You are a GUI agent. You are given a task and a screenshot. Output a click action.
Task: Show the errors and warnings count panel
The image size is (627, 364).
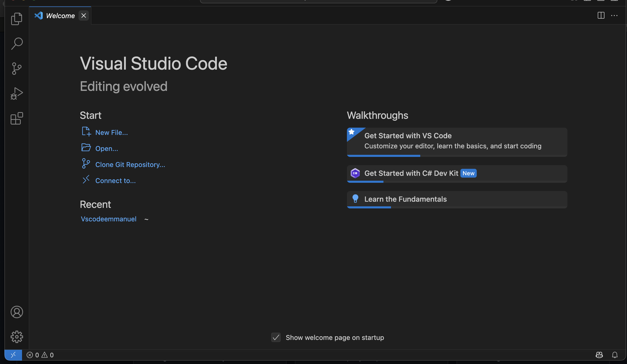[40, 355]
